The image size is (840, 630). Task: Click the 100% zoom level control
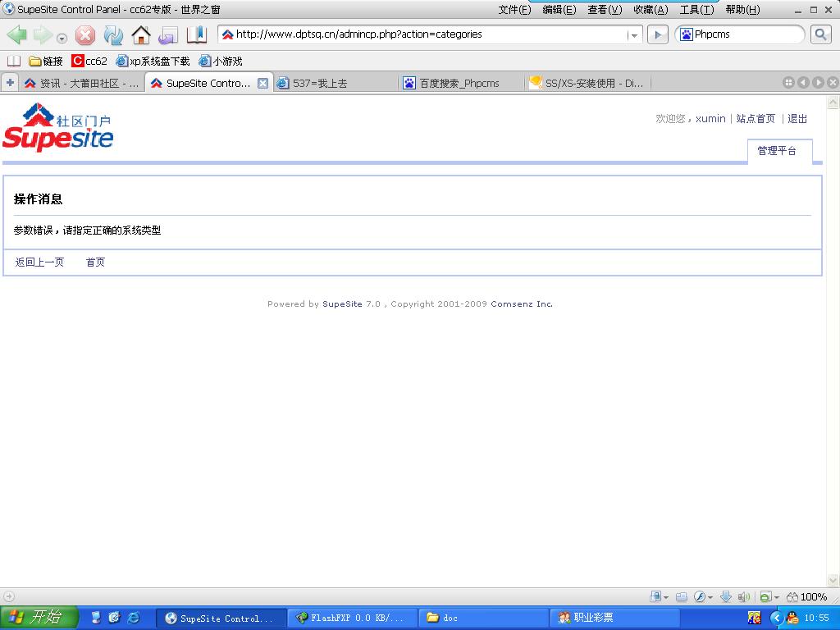[x=807, y=597]
